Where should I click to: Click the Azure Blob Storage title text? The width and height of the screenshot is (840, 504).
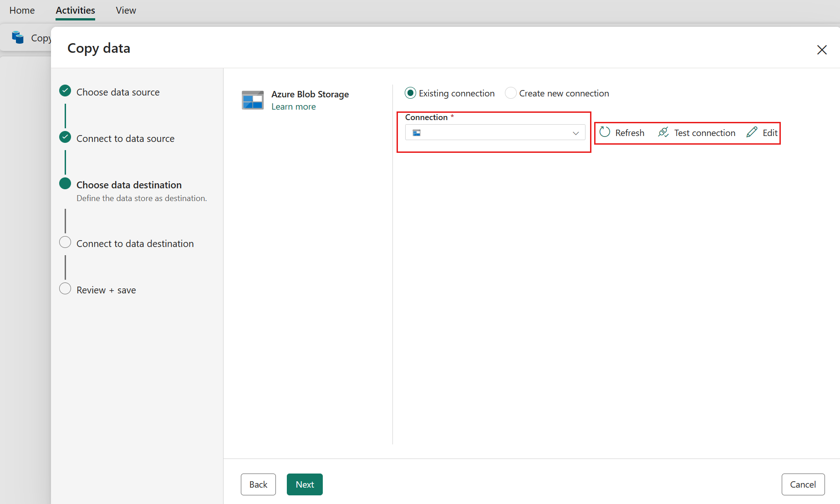(310, 94)
